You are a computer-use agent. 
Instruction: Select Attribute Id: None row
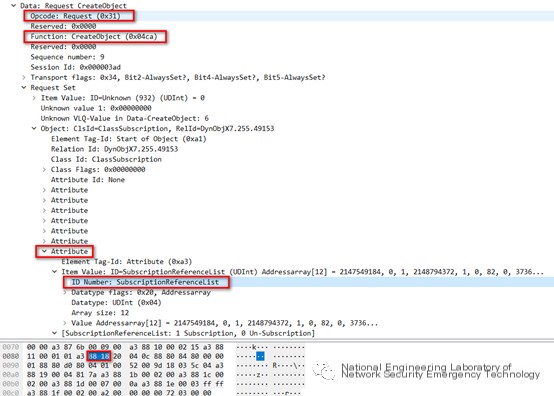tap(88, 180)
